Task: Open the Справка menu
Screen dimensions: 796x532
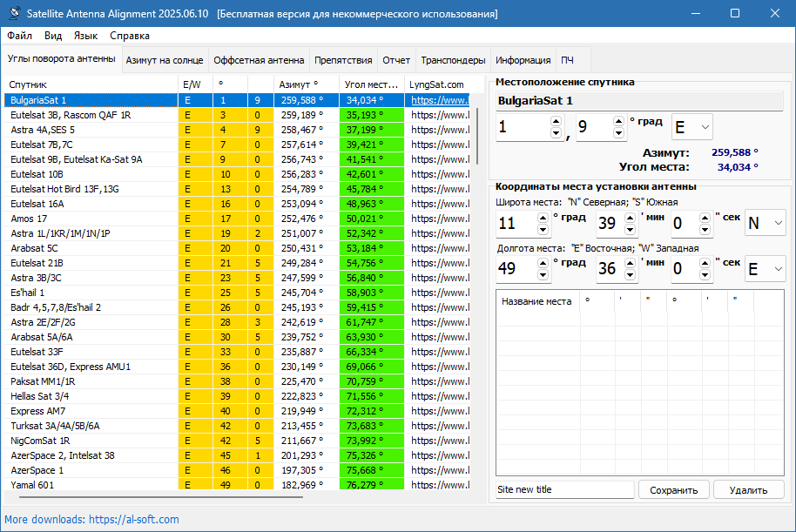Action: click(130, 36)
